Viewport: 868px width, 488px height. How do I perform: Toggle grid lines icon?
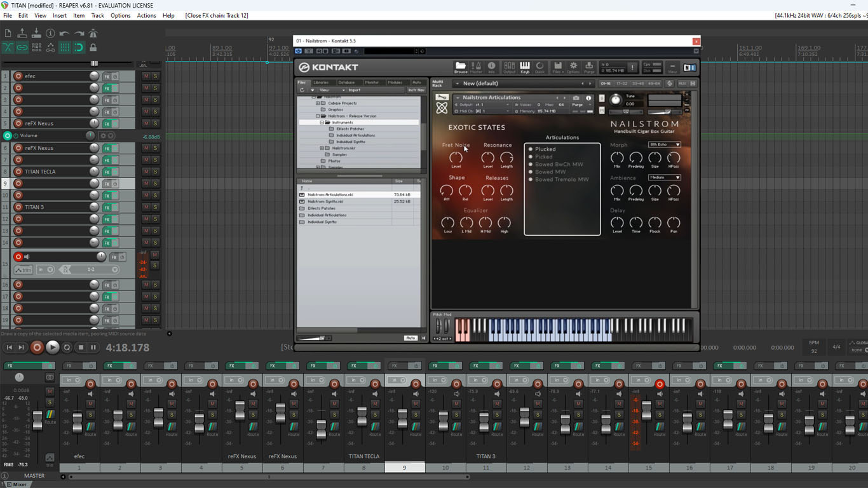coord(64,47)
